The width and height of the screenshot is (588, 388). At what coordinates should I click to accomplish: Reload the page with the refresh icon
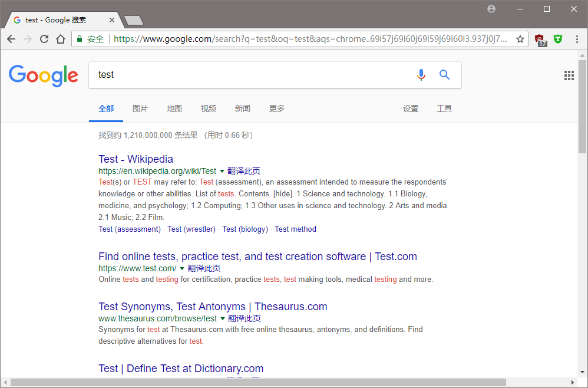pyautogui.click(x=44, y=39)
